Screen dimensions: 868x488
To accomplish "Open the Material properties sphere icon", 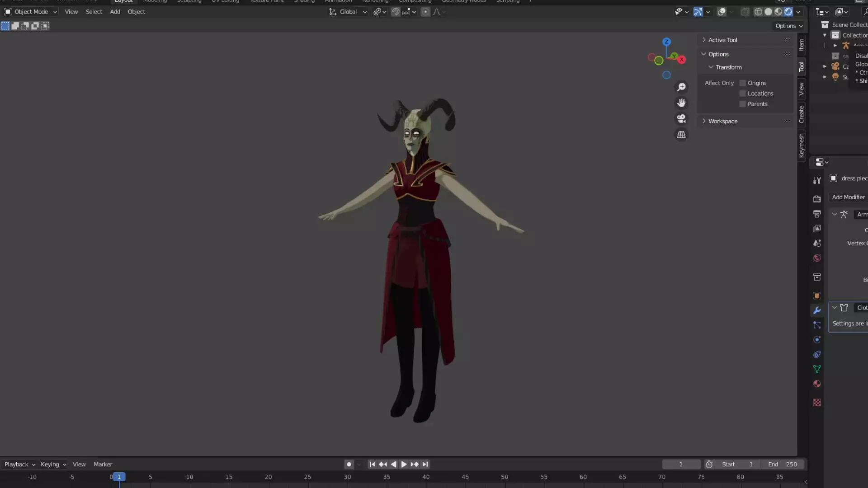I will pos(817,384).
